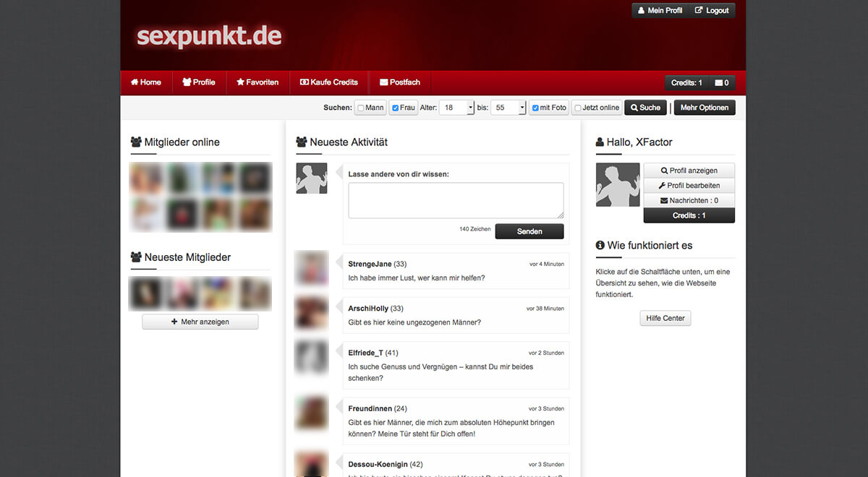Image resolution: width=868 pixels, height=477 pixels.
Task: Open Nachrichten : 0 messages
Action: coord(689,200)
